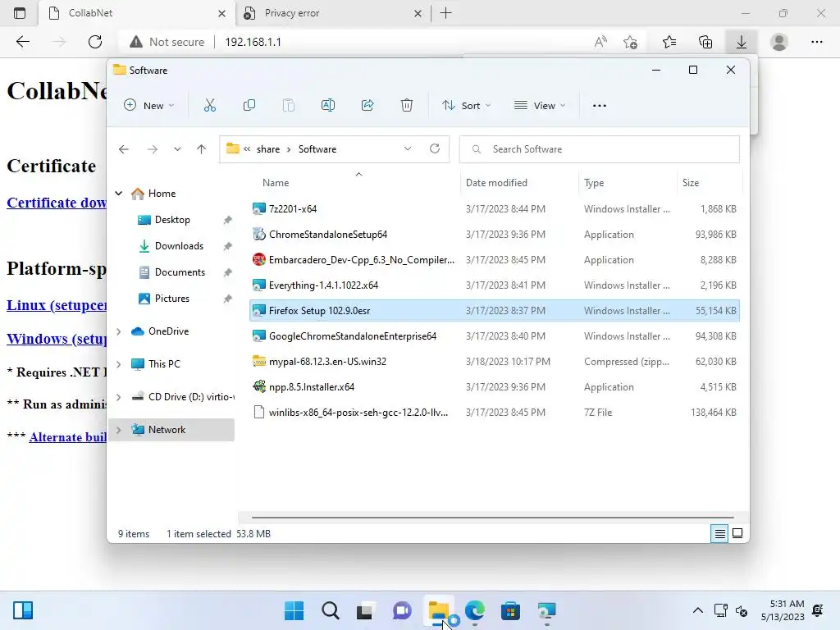Open a new Edge tab
The width and height of the screenshot is (840, 630).
(445, 13)
